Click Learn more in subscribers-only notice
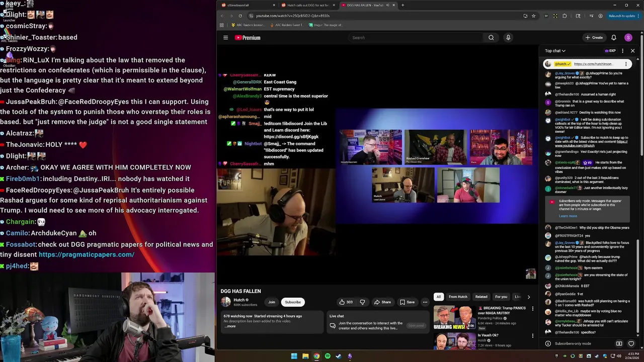The image size is (644, 362). coord(568,216)
